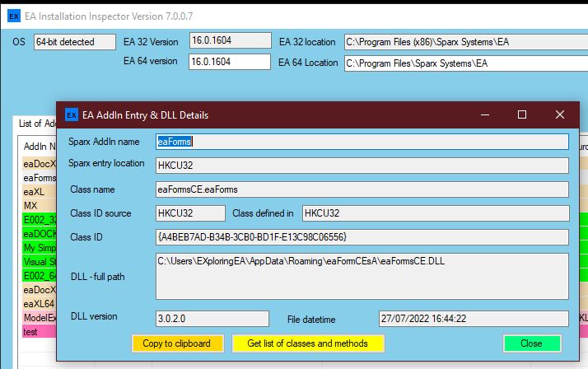This screenshot has height=369, width=588.
Task: Click the File datetime field
Action: pos(473,318)
